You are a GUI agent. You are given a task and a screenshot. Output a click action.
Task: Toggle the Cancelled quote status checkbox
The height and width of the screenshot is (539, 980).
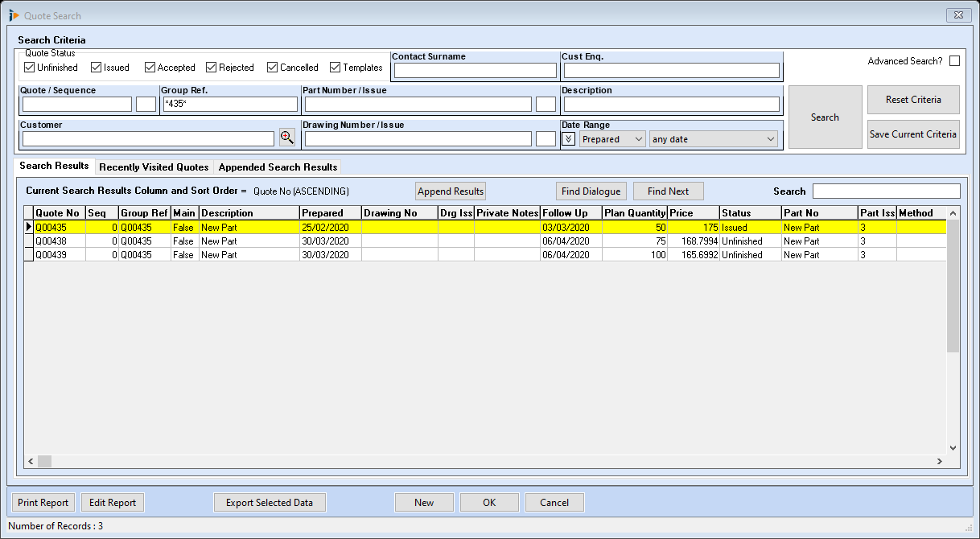[273, 68]
